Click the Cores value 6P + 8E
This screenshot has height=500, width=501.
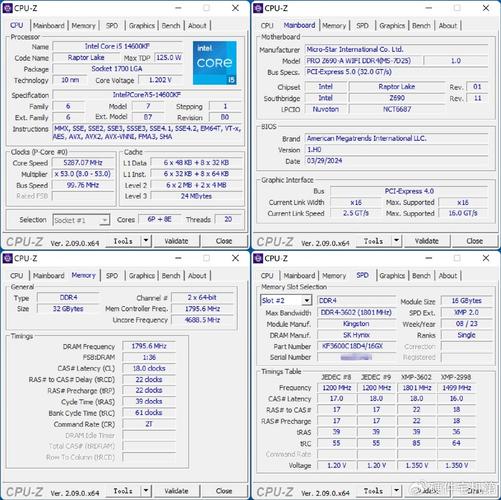(159, 219)
